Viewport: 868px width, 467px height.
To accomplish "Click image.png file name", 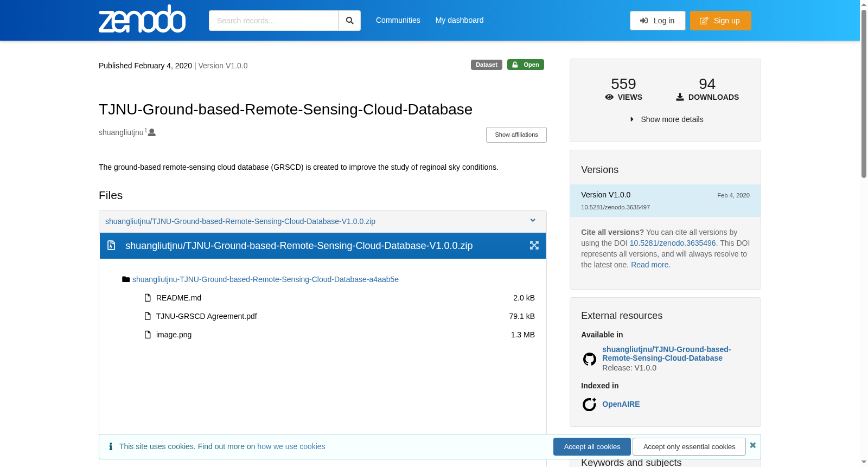I will tap(174, 335).
